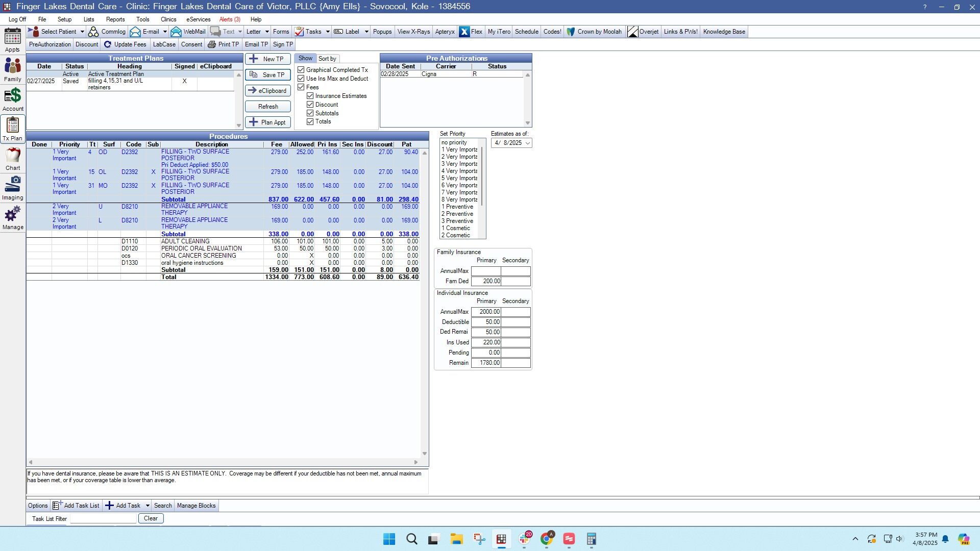980x551 pixels.
Task: Click the Commlog toolbar icon
Action: pos(94,32)
